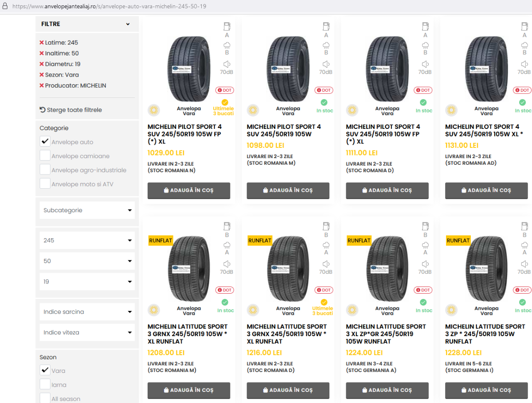Viewport: 532px width, 403px height.
Task: Remove the Inaltime: 50 filter with its red X
Action: pos(42,53)
